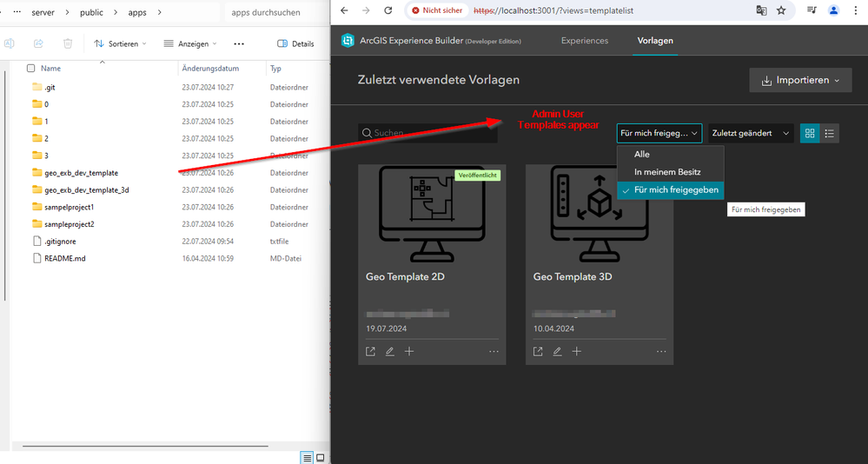868x464 pixels.
Task: Switch Explorer to large thumbnails view icon
Action: (x=320, y=458)
